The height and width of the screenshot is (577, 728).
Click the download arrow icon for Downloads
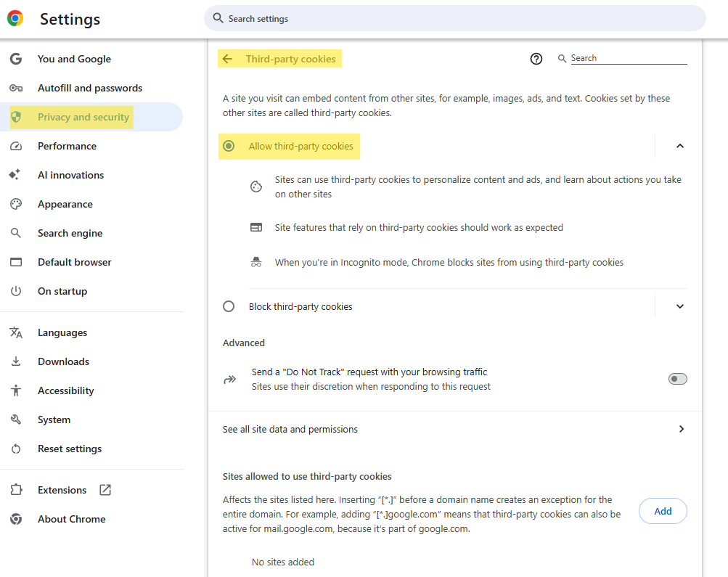pos(16,361)
